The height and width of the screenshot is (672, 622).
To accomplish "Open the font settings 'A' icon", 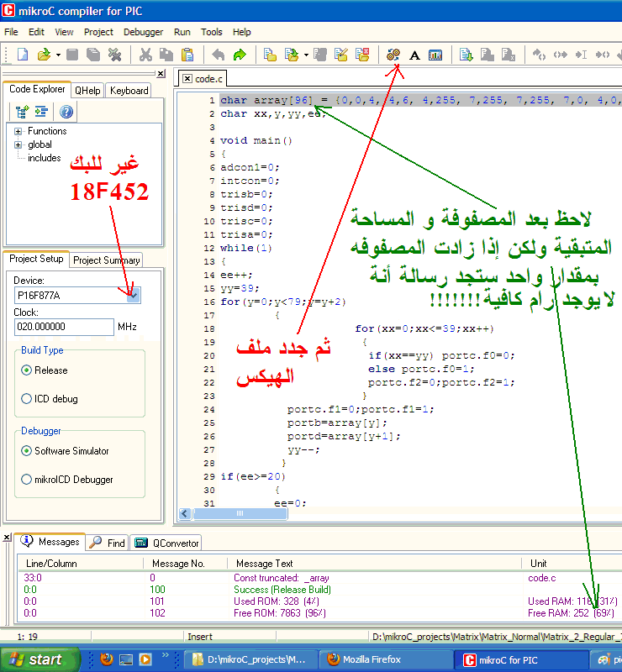I will point(414,55).
